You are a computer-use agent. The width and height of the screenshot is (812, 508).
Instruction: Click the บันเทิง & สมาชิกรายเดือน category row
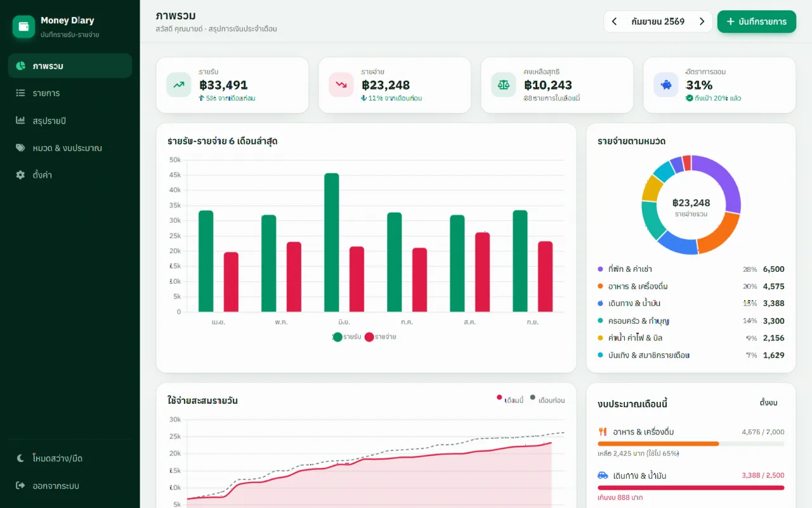[x=691, y=355]
